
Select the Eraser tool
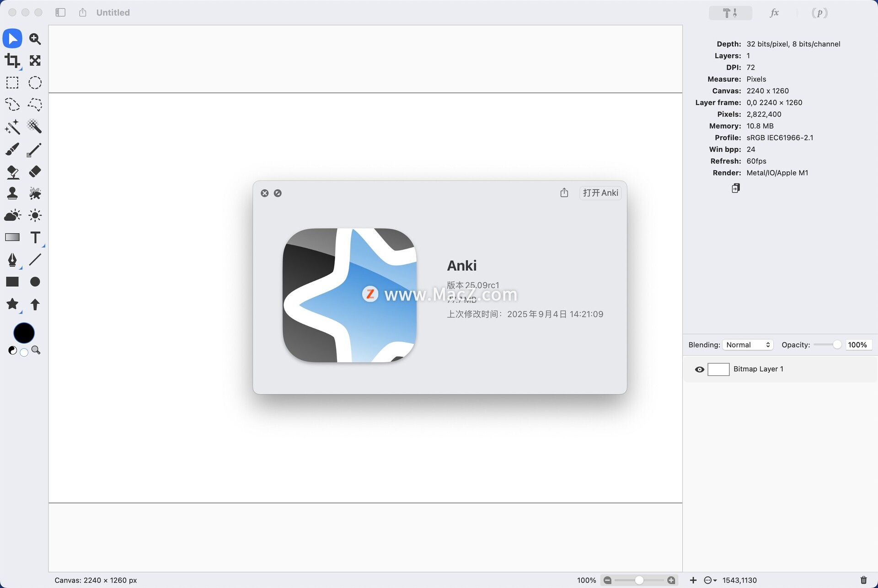pyautogui.click(x=35, y=171)
